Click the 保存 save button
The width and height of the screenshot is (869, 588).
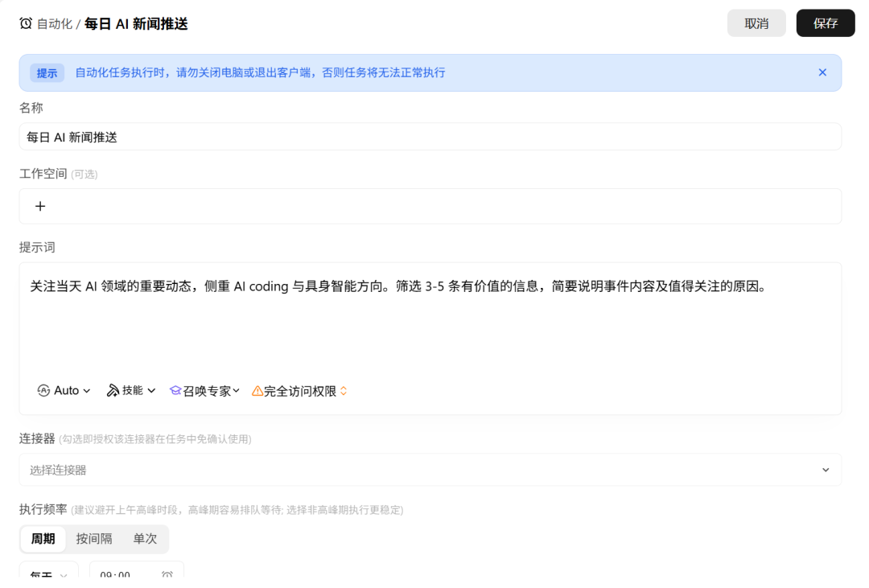click(826, 23)
